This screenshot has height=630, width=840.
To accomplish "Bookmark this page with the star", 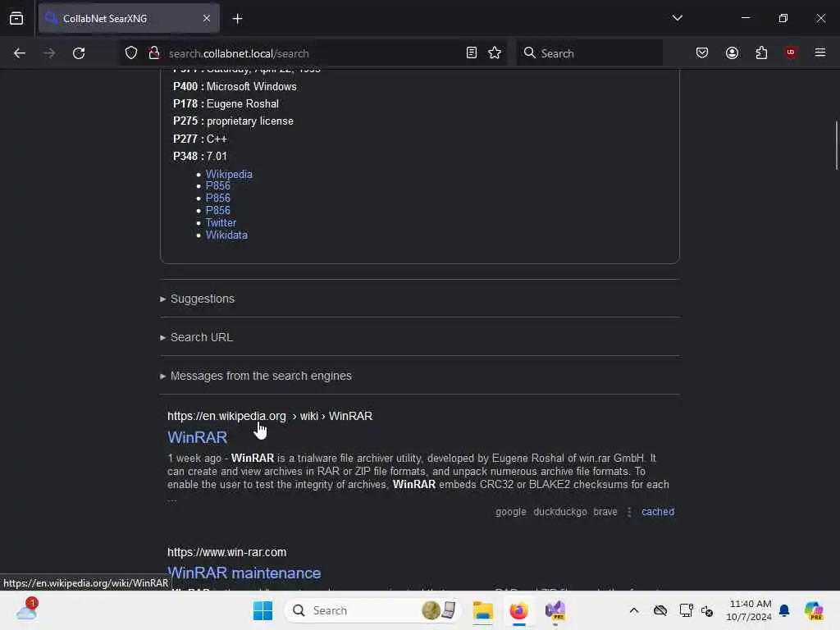I will 495,52.
